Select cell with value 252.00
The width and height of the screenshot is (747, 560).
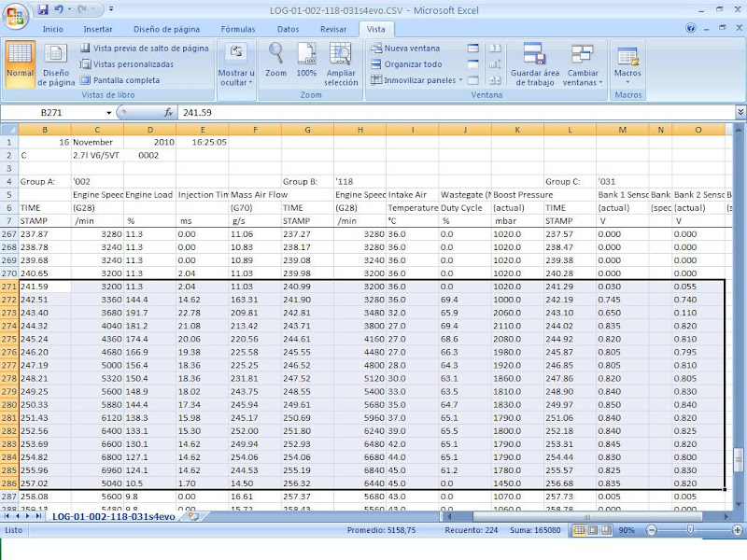click(x=255, y=431)
